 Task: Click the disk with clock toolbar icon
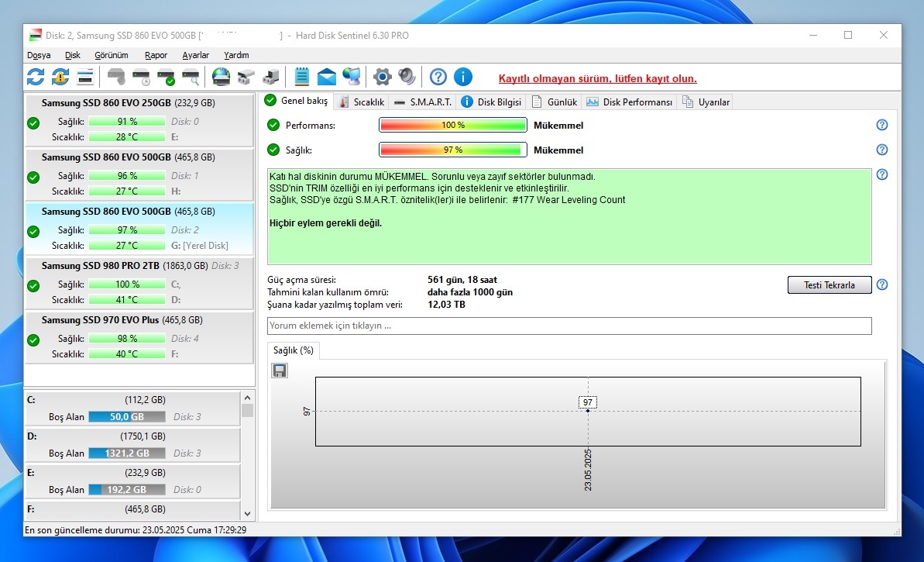tap(142, 77)
